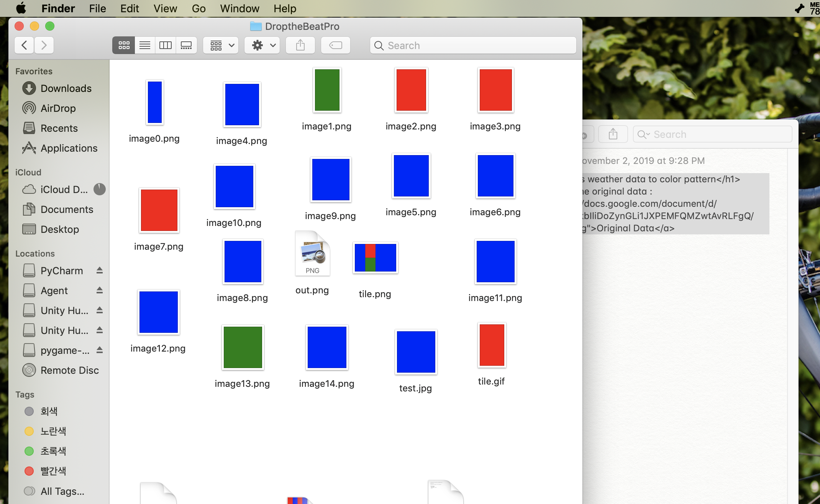Open the gear action menu
The image size is (820, 504).
point(262,46)
